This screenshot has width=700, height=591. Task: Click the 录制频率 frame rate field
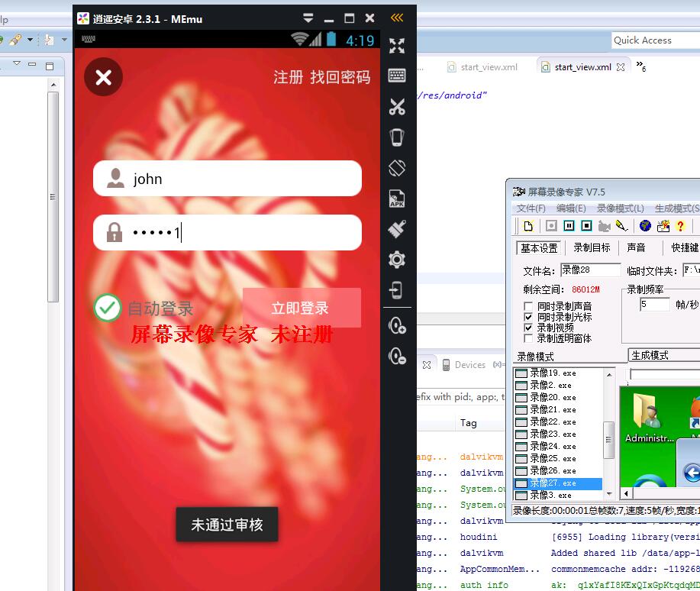pos(655,304)
